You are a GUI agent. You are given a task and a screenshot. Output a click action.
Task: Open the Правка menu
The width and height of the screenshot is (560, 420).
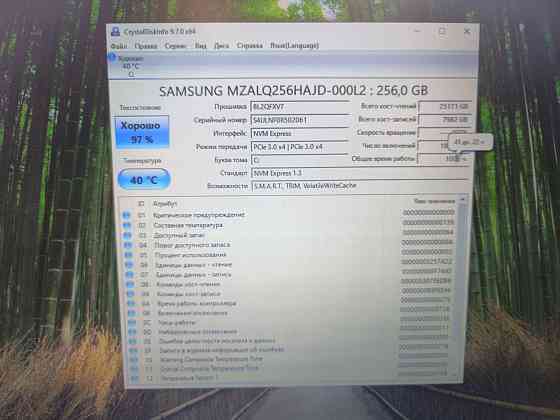(x=146, y=46)
